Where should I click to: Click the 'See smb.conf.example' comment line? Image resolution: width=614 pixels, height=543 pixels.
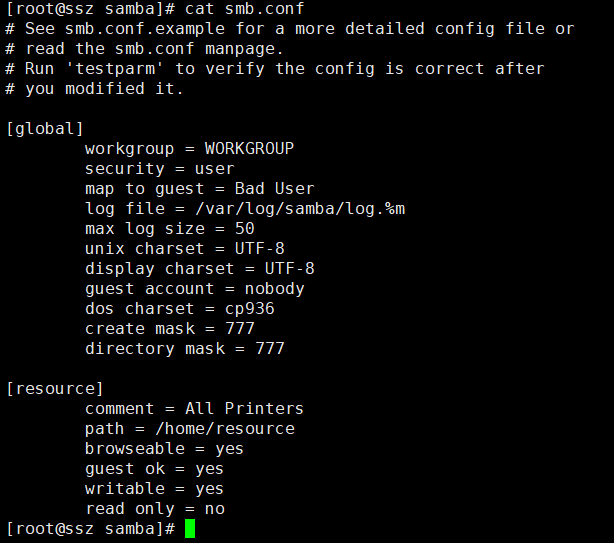pos(290,29)
